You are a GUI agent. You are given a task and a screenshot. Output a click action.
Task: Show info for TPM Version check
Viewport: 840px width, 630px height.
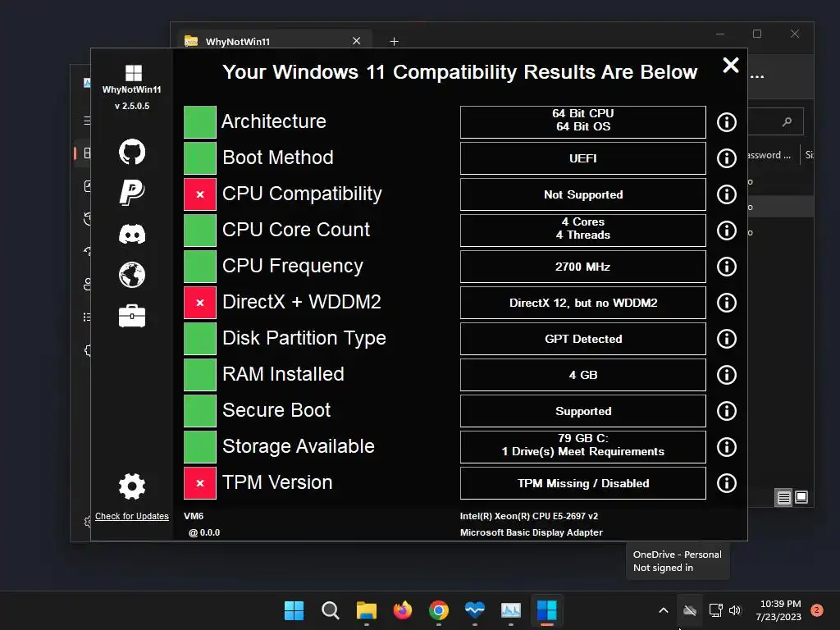pos(727,482)
